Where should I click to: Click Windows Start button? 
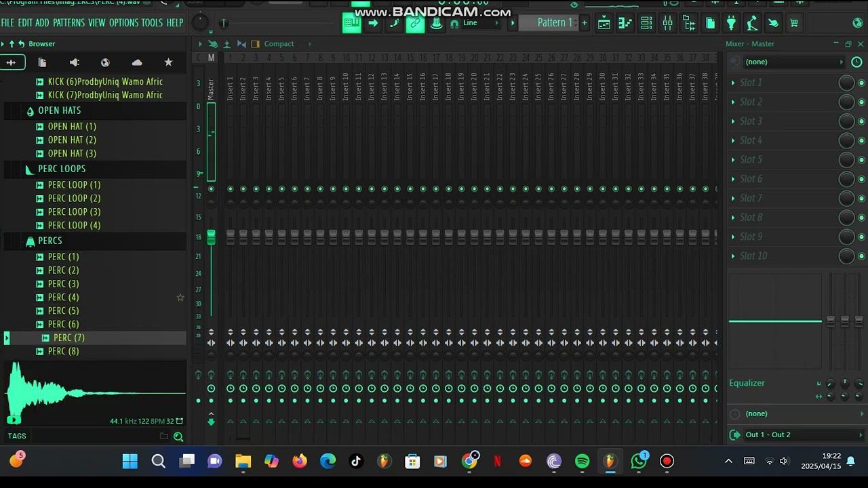130,462
